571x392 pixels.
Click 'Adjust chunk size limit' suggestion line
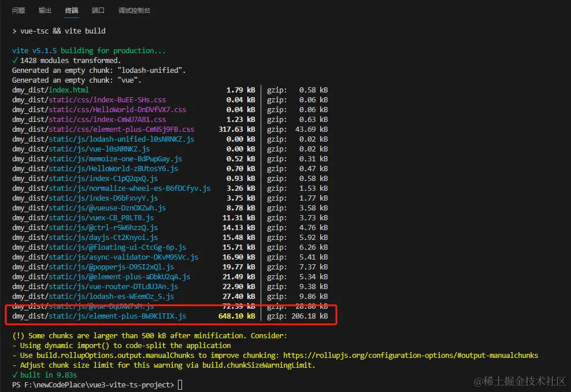coord(164,365)
